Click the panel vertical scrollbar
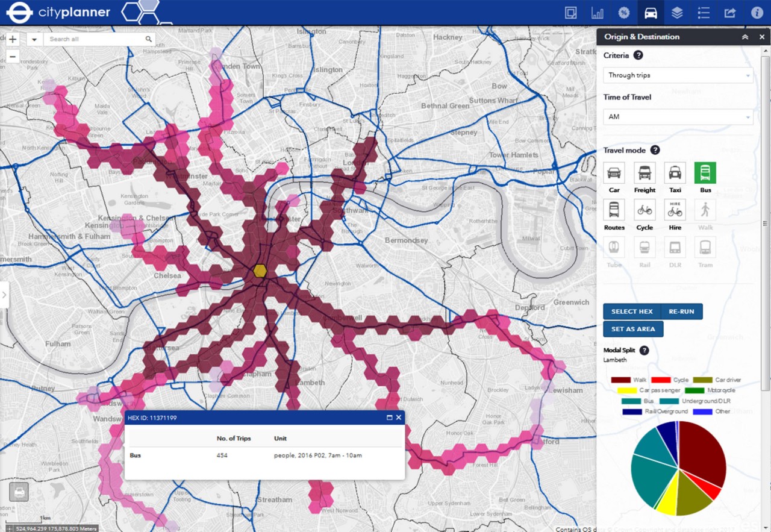Screen dimensions: 771x532 [764, 223]
